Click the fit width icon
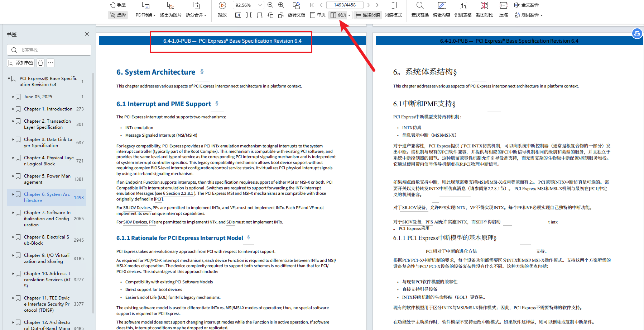644x330 pixels. [260, 15]
